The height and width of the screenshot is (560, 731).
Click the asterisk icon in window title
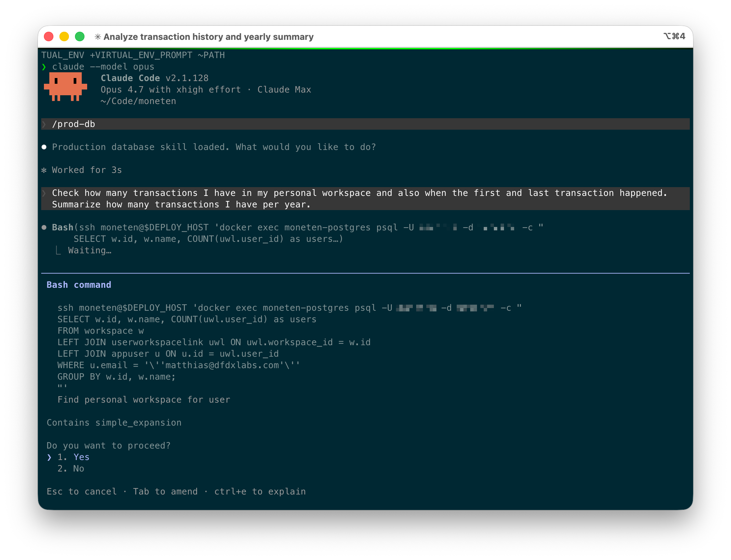click(x=98, y=37)
